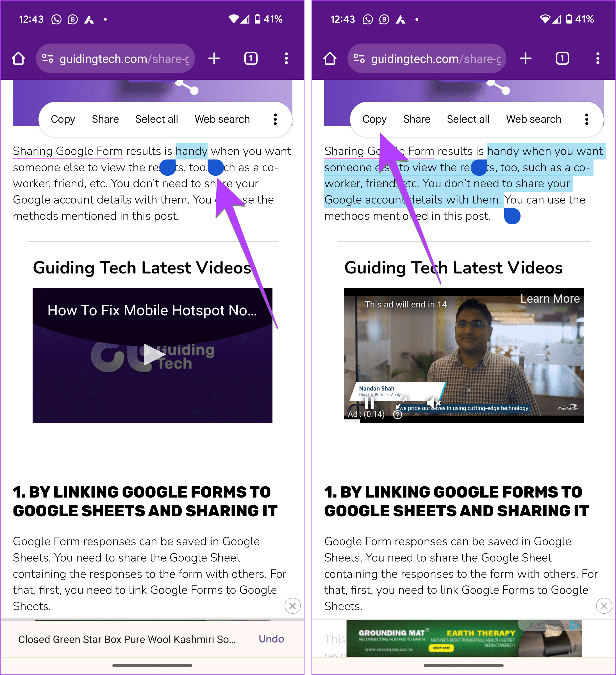Open Chrome three-dot menu, right phone
The height and width of the screenshot is (675, 616).
(597, 59)
